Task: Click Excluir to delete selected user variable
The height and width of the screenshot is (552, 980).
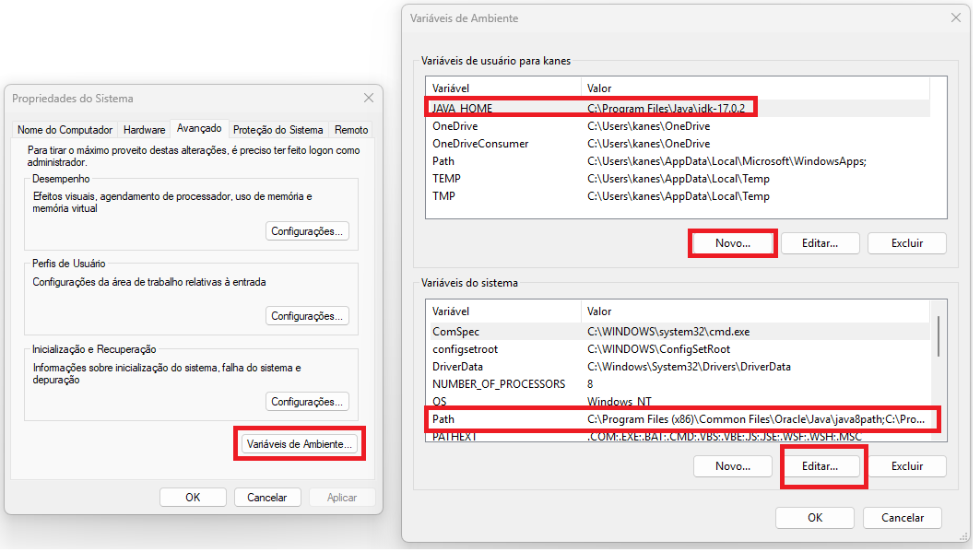Action: pyautogui.click(x=906, y=242)
